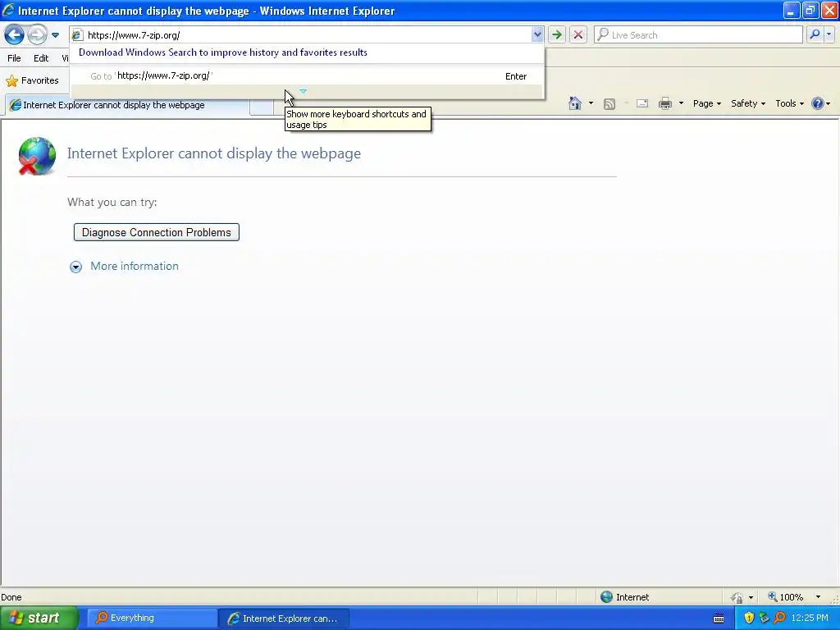This screenshot has height=630, width=840.
Task: Switch to the Everything taskbar window
Action: (x=152, y=618)
